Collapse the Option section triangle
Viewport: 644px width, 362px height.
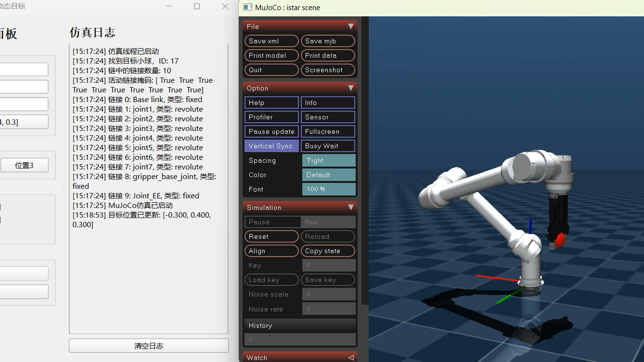(350, 88)
